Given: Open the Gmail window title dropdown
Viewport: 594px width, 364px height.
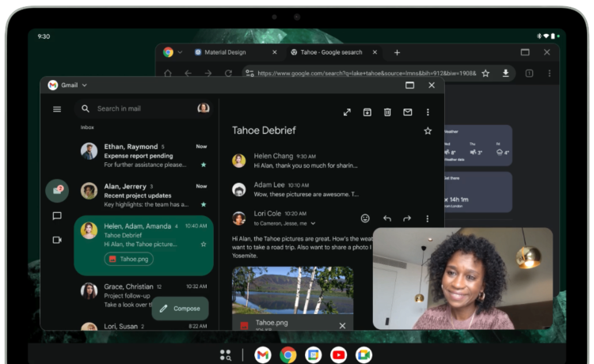Looking at the screenshot, I should pos(85,85).
